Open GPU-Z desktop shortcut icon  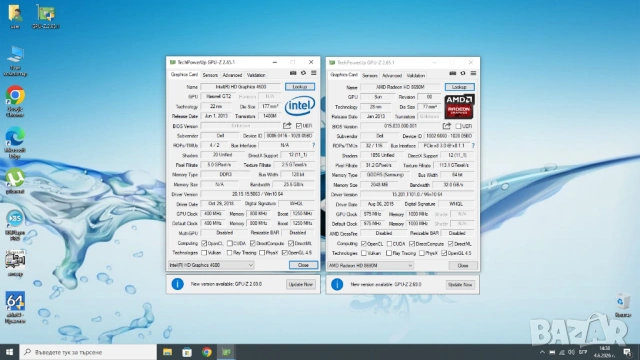(x=46, y=16)
